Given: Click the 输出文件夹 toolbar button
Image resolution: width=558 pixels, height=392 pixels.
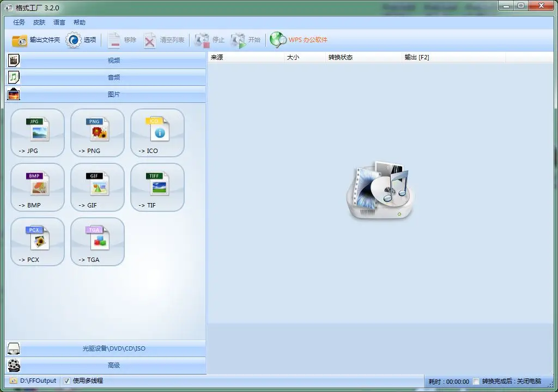Looking at the screenshot, I should (x=36, y=40).
